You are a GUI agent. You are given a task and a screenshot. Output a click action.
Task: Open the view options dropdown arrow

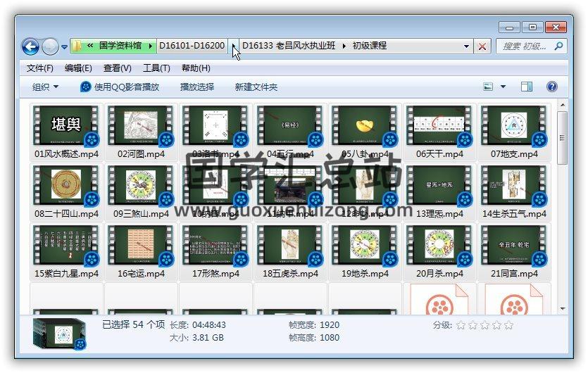click(503, 87)
